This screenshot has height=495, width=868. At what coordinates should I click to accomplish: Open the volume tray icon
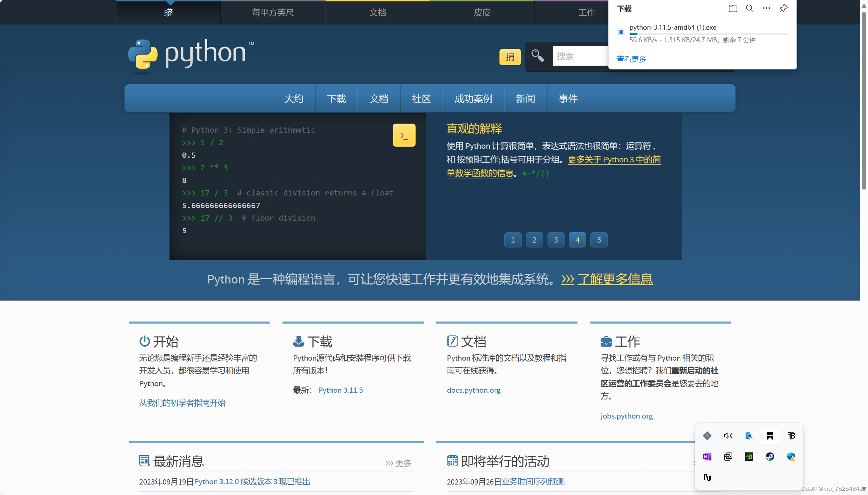click(x=728, y=436)
